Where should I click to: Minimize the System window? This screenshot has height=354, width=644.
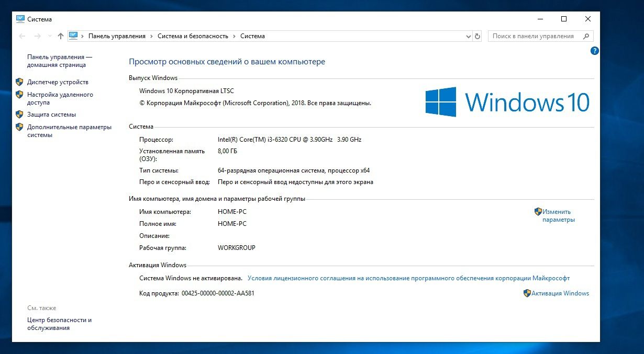click(540, 19)
